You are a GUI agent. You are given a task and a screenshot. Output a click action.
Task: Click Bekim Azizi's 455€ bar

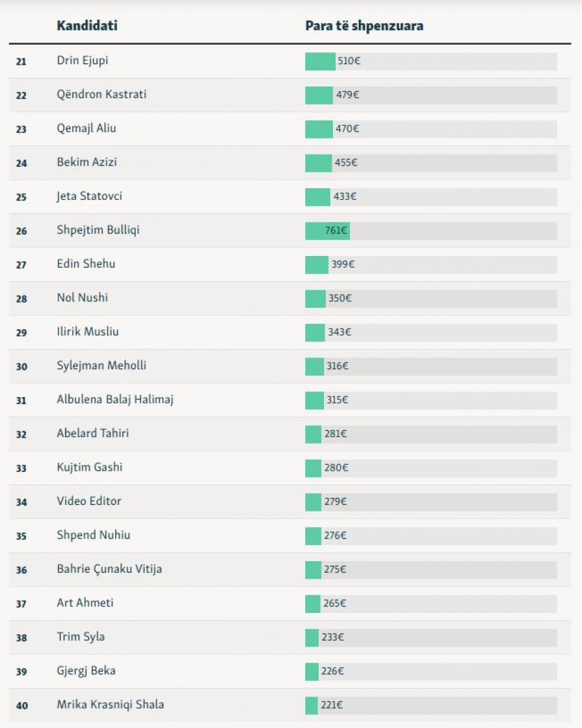tap(318, 163)
